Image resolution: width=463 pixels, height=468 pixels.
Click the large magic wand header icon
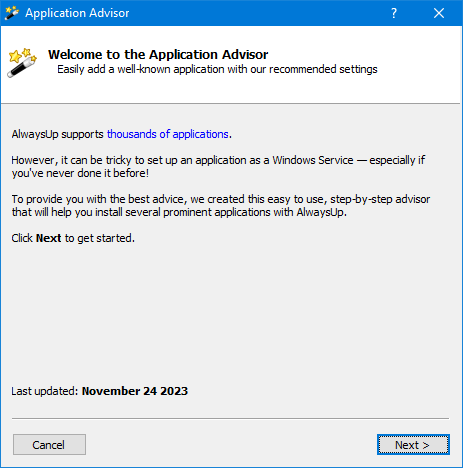coord(22,63)
